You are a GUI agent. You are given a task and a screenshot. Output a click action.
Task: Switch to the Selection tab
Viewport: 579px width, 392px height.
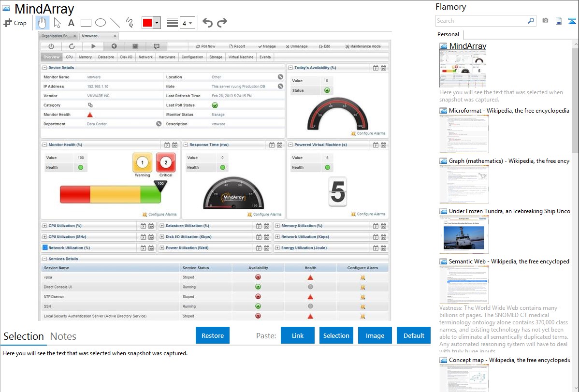(24, 336)
